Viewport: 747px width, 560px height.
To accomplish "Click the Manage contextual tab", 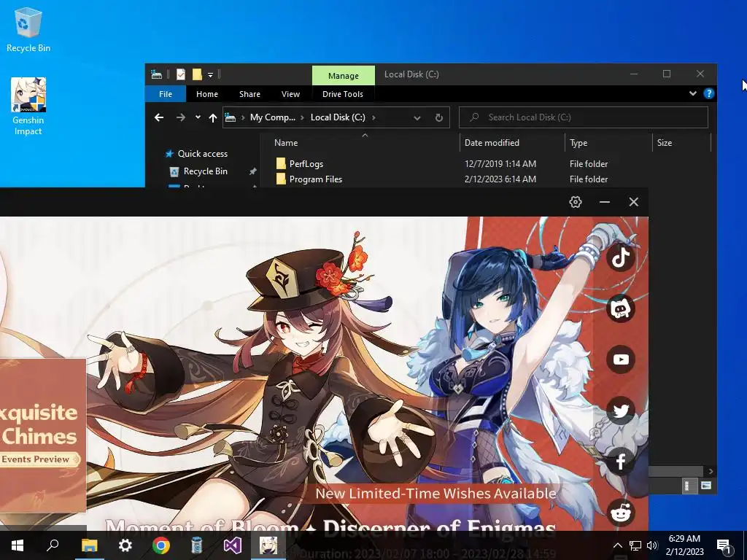I will point(343,76).
